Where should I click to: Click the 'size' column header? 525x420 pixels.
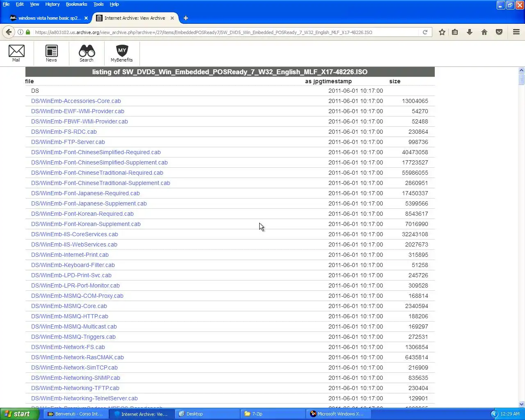pyautogui.click(x=395, y=81)
